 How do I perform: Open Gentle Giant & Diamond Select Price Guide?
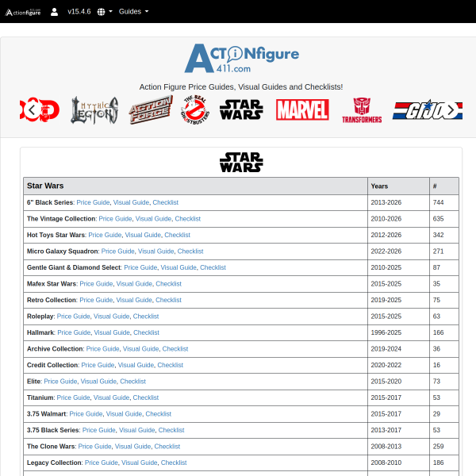tap(140, 267)
